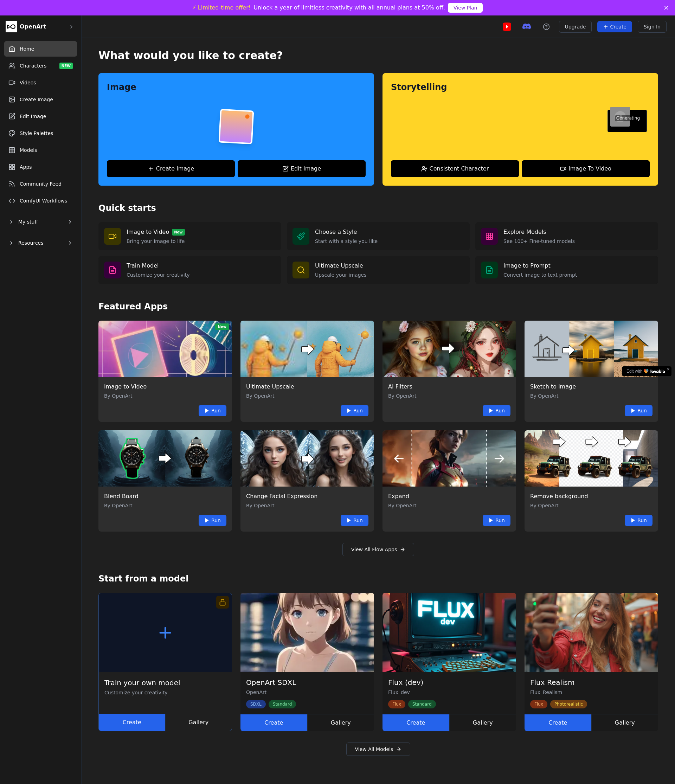
Task: Click the Ultimate Upscale magnifier icon
Action: (301, 270)
